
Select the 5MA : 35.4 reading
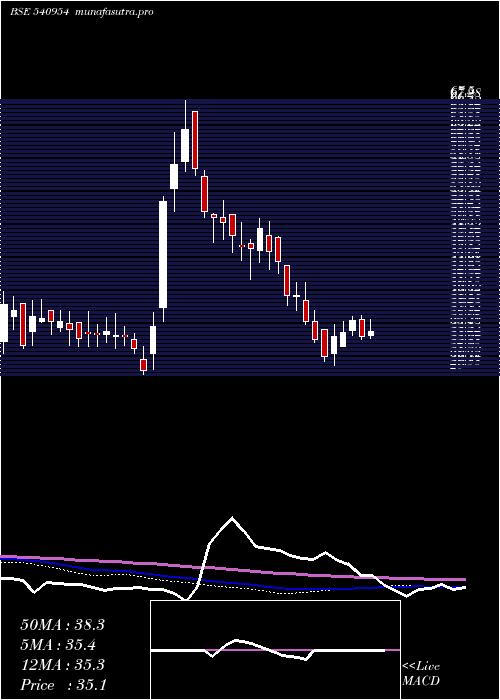58,645
